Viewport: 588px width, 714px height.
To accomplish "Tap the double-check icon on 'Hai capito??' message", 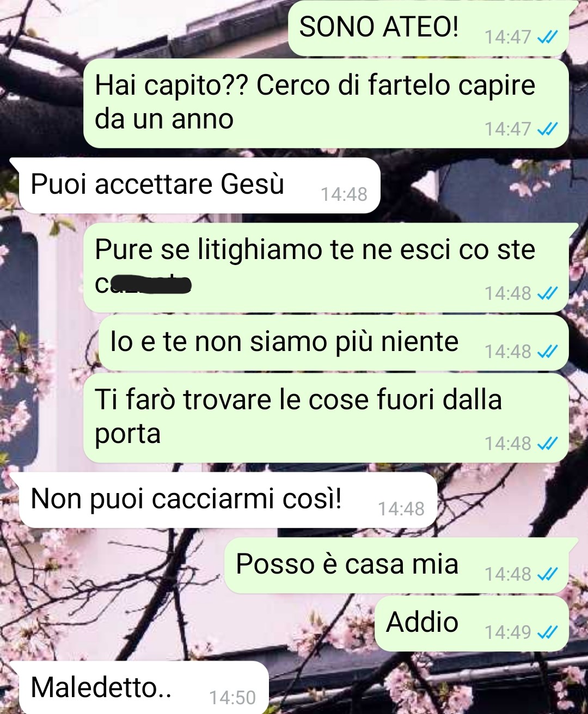I will coord(547,129).
